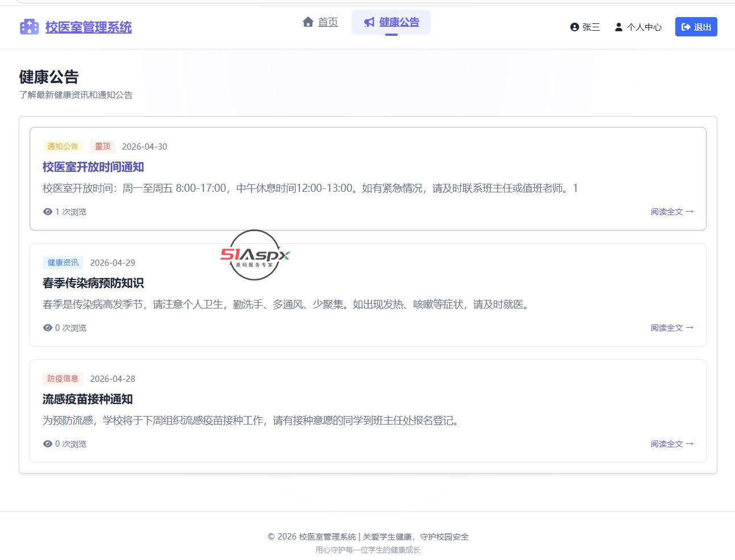Click the eye icon beside 1 次浏览

click(x=48, y=212)
